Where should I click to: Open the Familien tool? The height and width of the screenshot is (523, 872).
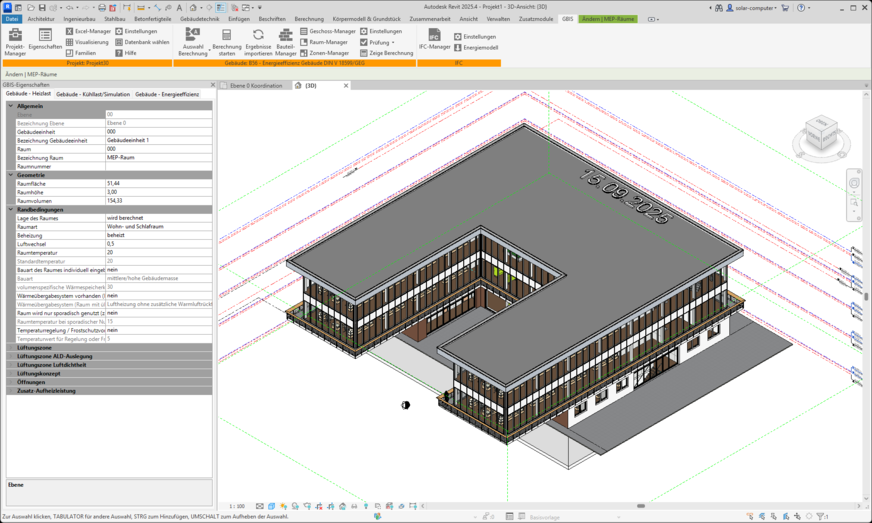pos(81,53)
